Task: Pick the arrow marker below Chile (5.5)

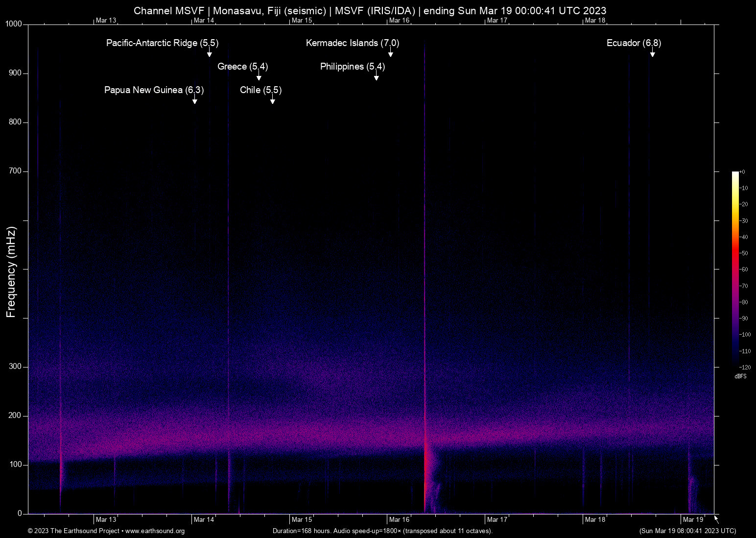Action: point(272,100)
